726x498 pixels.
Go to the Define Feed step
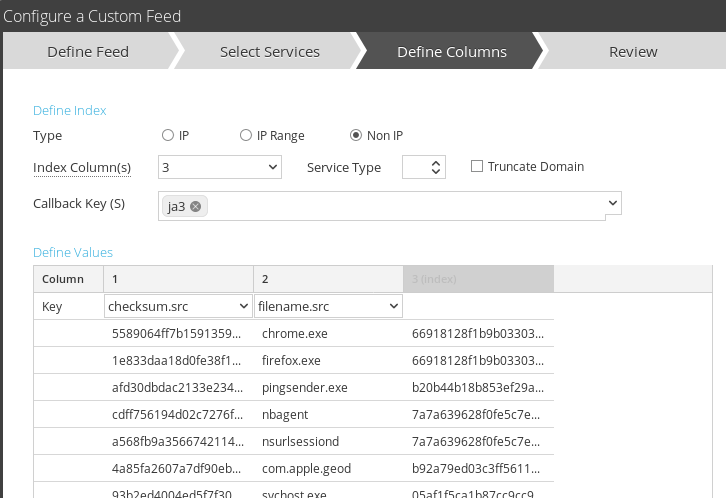[88, 52]
